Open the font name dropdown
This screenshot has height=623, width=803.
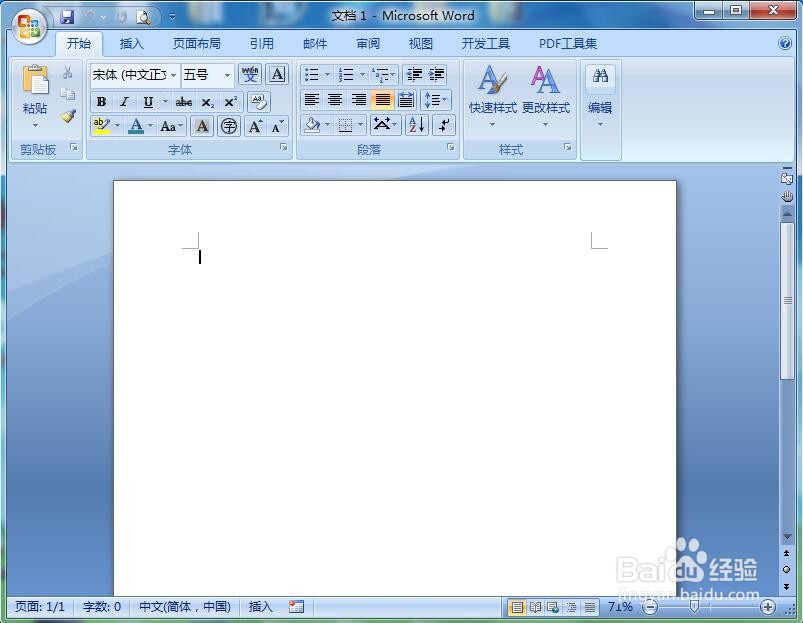(174, 75)
